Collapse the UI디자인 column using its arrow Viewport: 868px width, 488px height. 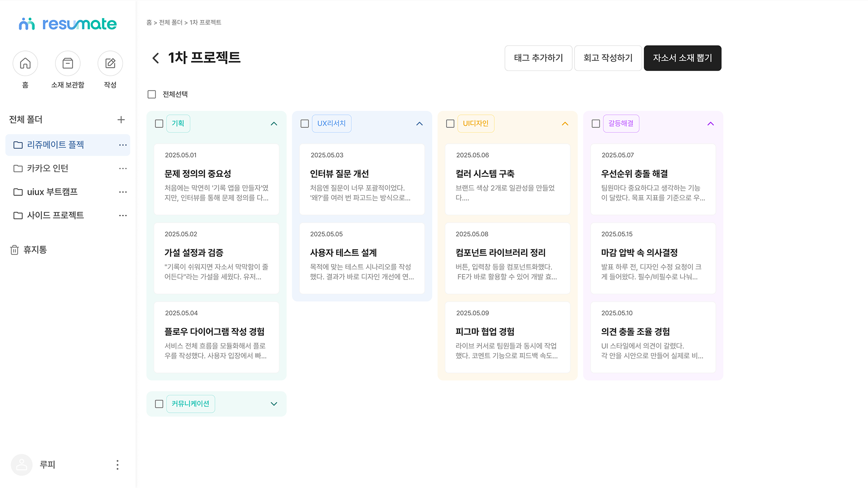pyautogui.click(x=565, y=123)
